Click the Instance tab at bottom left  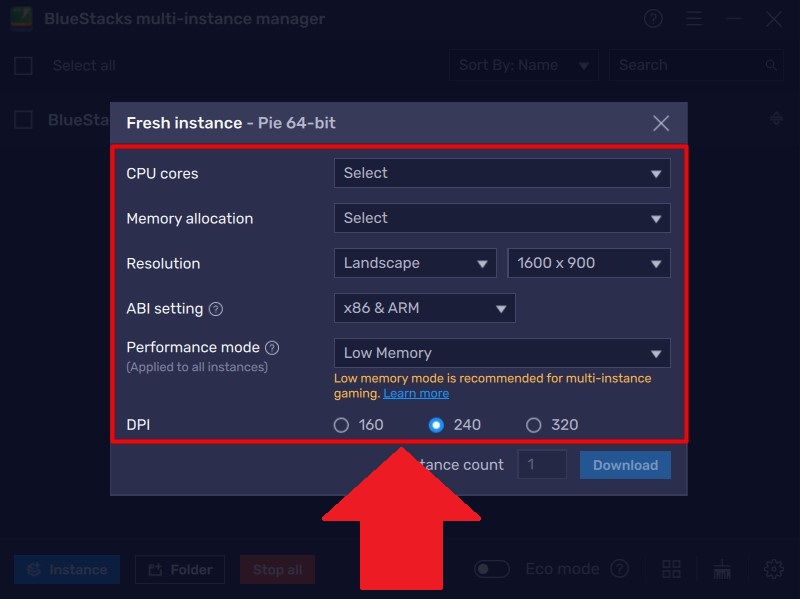tap(66, 569)
